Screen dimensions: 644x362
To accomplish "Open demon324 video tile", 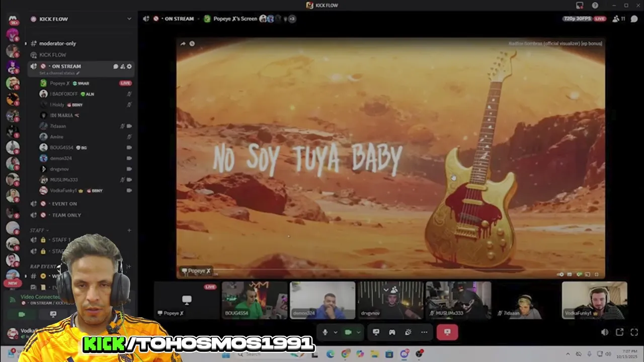I will pyautogui.click(x=323, y=300).
